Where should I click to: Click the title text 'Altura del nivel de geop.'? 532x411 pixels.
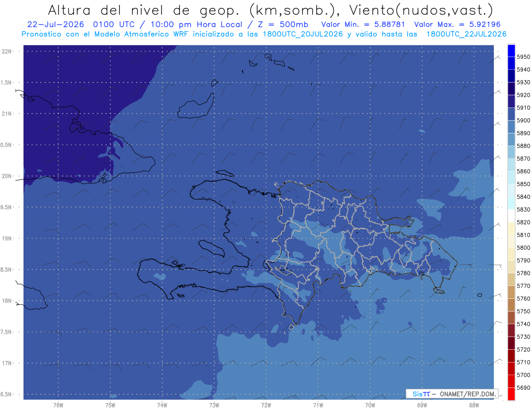coord(145,10)
